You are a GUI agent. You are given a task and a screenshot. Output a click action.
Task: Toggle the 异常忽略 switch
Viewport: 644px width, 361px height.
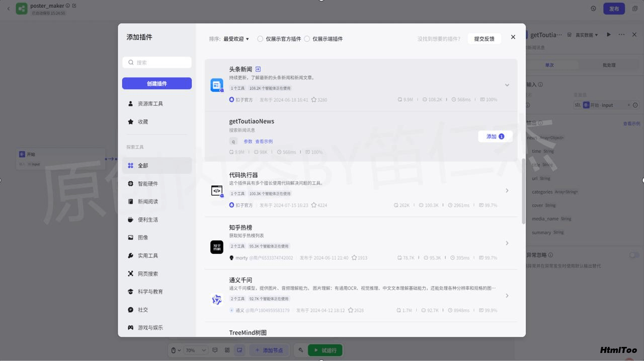(634, 255)
